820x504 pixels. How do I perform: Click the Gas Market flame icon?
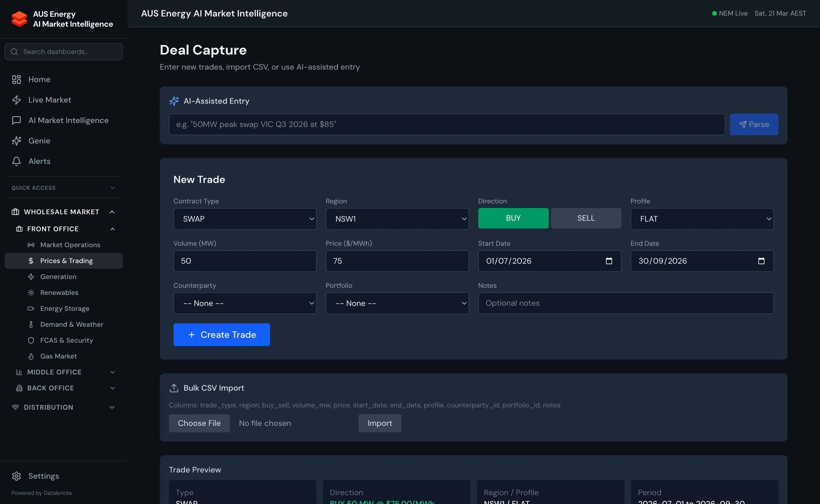[31, 356]
